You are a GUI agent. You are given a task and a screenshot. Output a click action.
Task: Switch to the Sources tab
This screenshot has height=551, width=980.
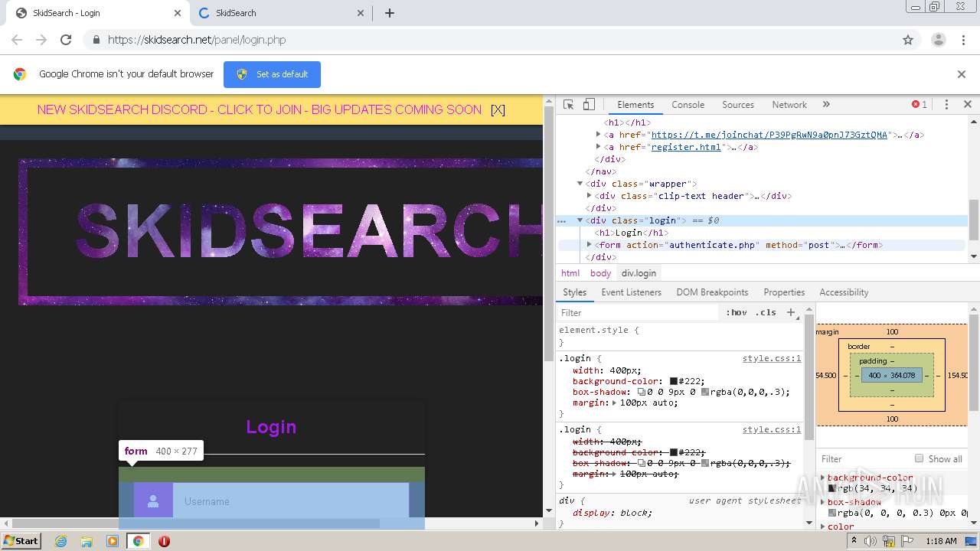pos(738,105)
